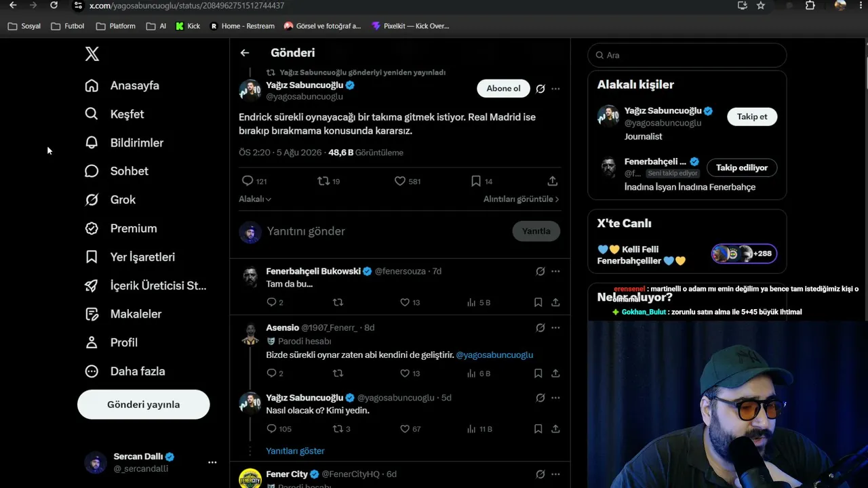Open more options on the Fener City post
This screenshot has width=868, height=488.
[555, 474]
